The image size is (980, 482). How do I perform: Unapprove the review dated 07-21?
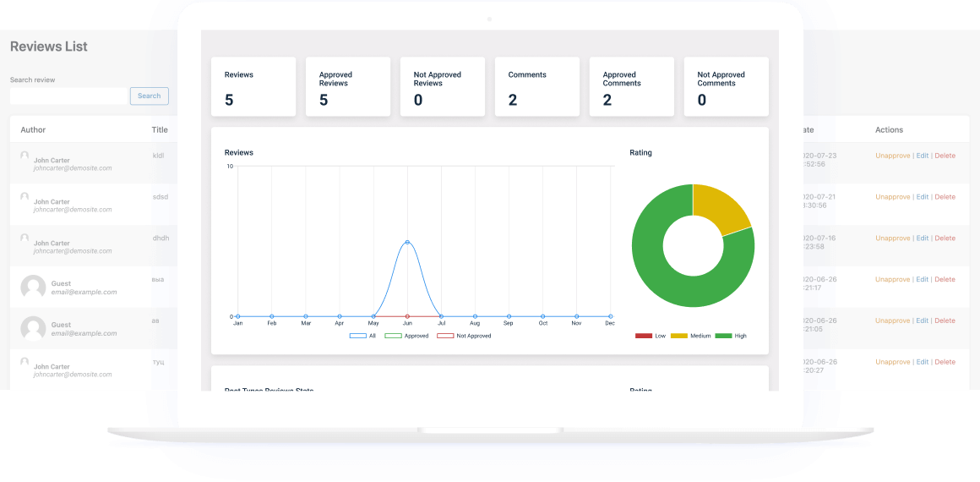point(892,196)
